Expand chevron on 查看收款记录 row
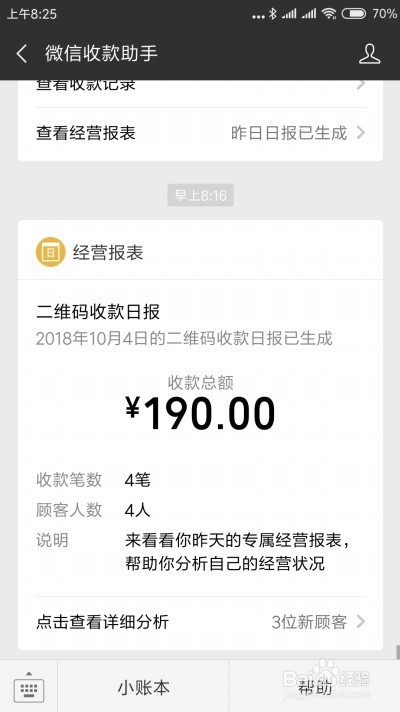 tap(360, 84)
